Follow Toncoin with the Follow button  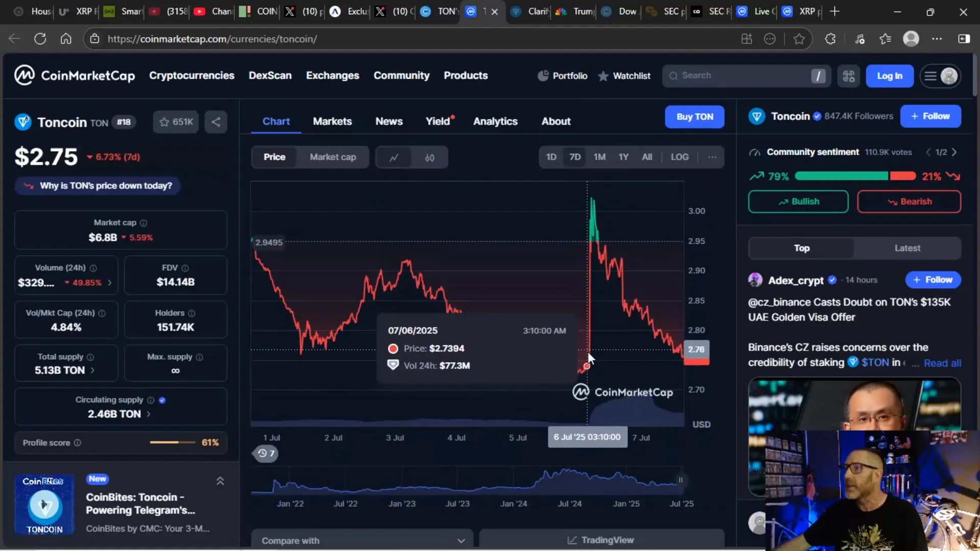click(x=930, y=116)
